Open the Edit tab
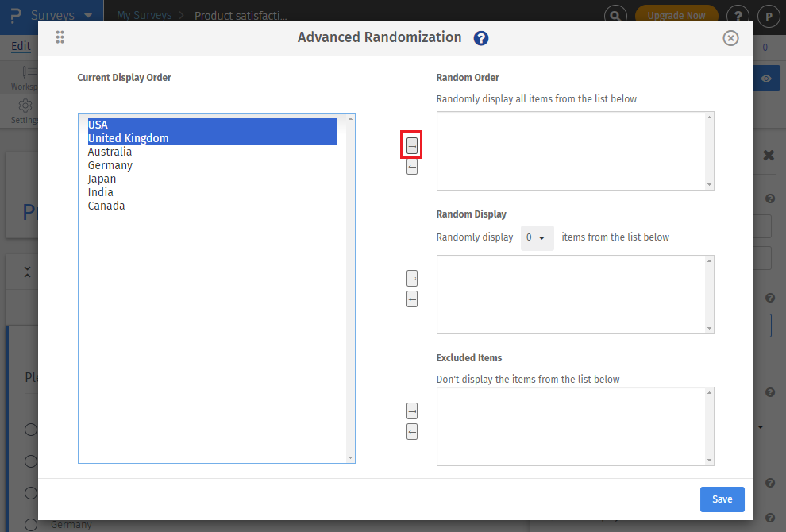The image size is (786, 532). (21, 47)
